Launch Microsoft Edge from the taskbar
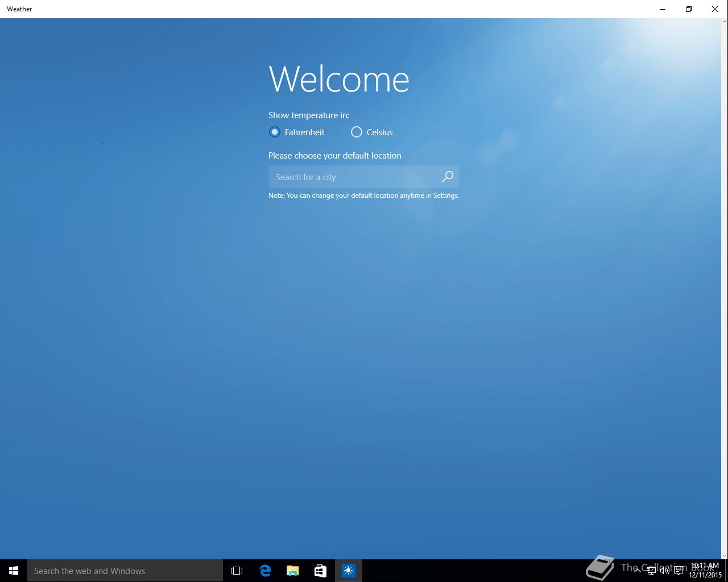The width and height of the screenshot is (728, 582). (265, 571)
